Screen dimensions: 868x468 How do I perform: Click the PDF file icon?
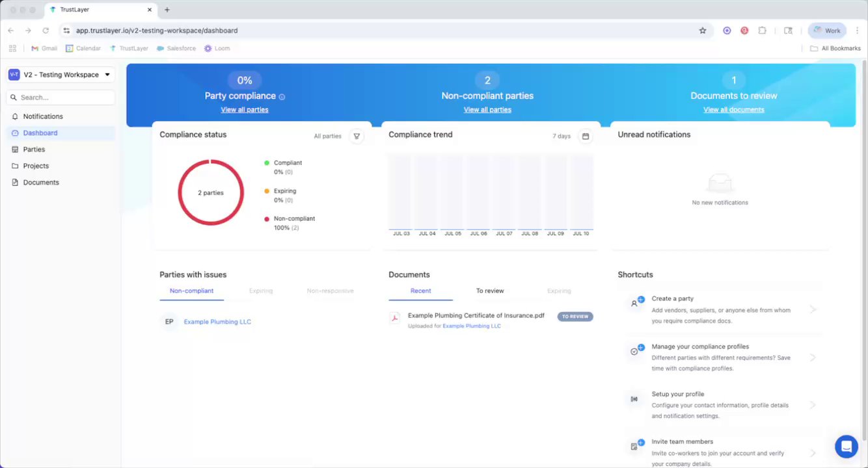click(394, 318)
